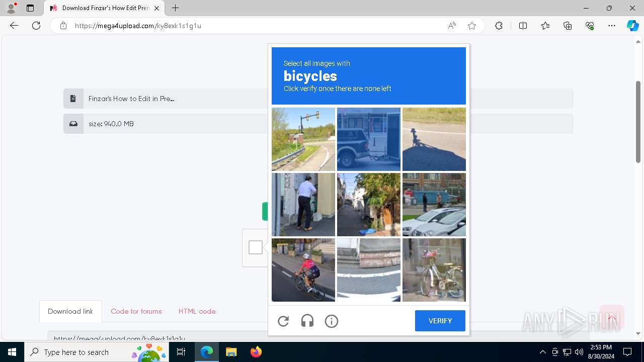Image resolution: width=644 pixels, height=362 pixels.
Task: Toggle the Split screen icon
Action: [x=523, y=26]
